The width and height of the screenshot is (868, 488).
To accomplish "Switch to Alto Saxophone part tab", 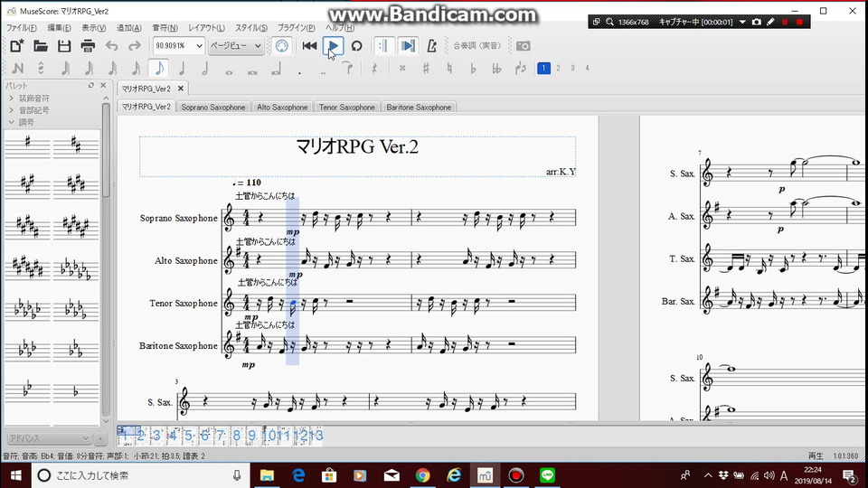I will tap(282, 108).
